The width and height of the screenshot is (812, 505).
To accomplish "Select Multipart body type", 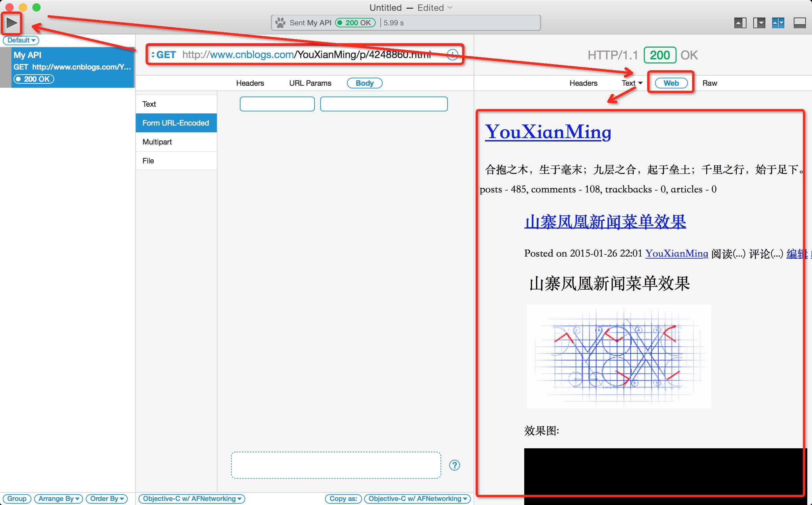I will click(x=176, y=142).
